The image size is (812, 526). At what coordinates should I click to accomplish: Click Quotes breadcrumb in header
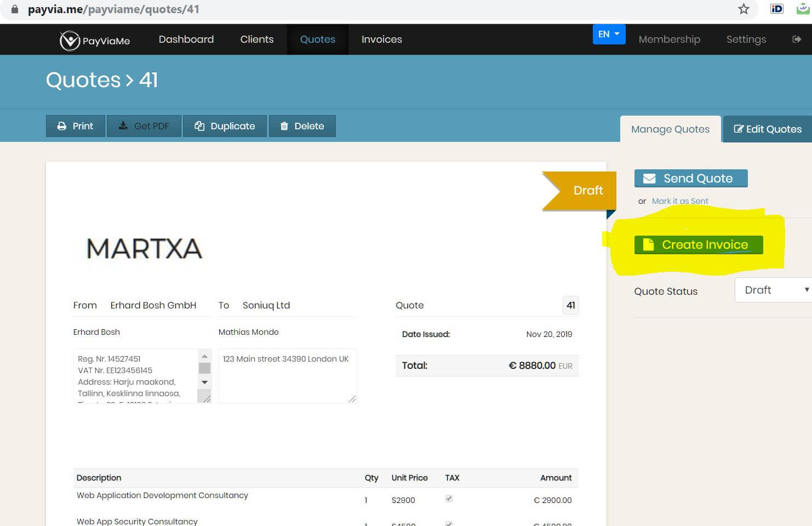pyautogui.click(x=83, y=80)
